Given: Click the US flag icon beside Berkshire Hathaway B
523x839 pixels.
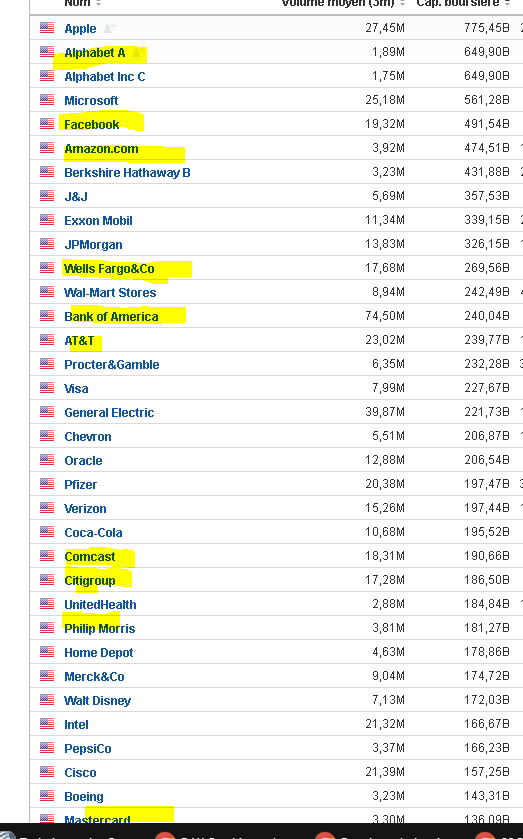Looking at the screenshot, I should click(47, 172).
